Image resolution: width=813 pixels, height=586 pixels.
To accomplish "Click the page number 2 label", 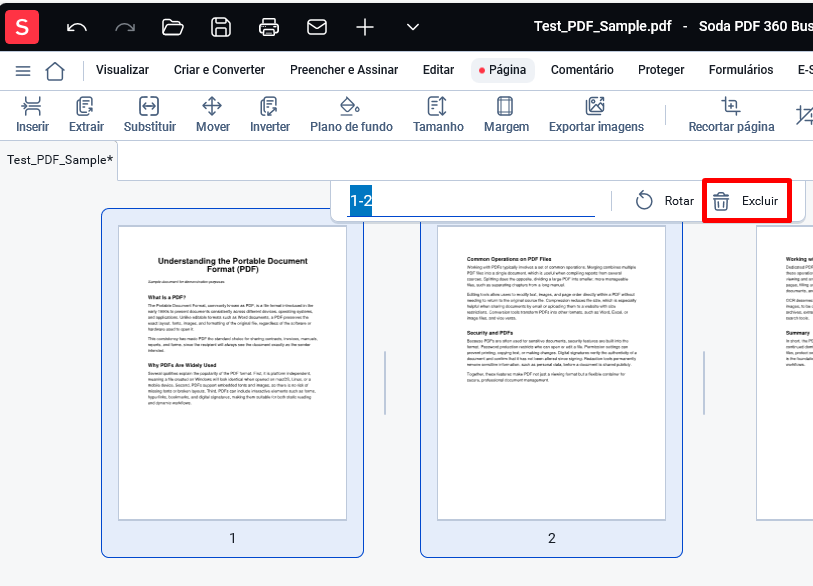I will click(552, 538).
